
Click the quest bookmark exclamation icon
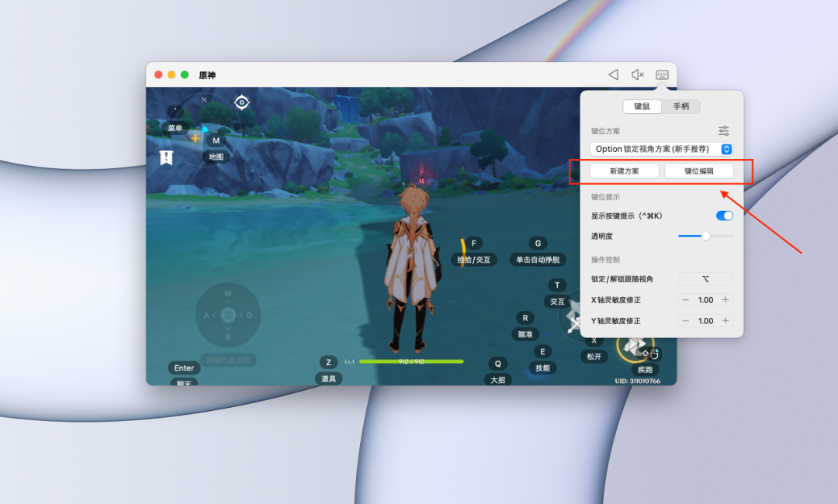[166, 157]
